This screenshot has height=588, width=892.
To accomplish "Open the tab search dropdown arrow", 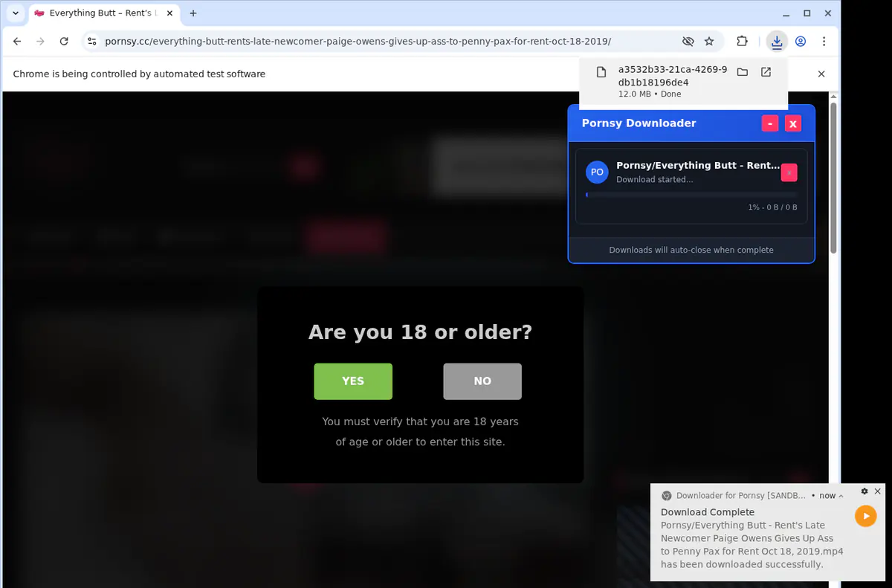I will (x=16, y=13).
